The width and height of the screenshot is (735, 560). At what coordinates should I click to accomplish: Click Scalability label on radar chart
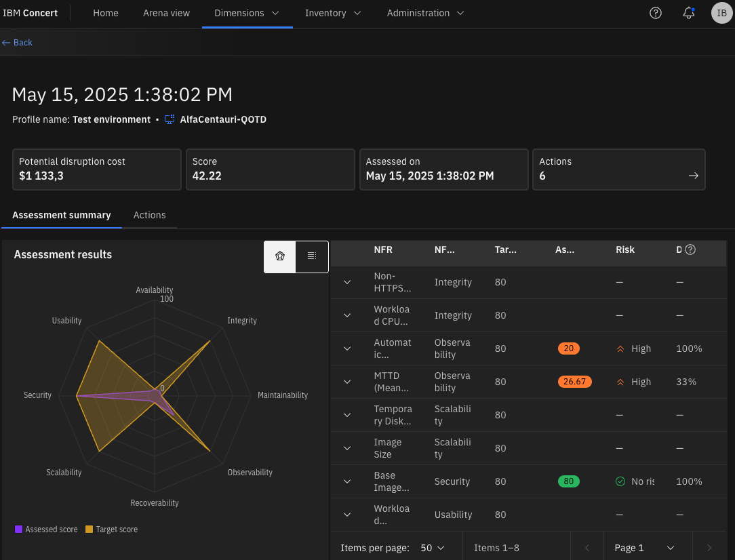(64, 473)
